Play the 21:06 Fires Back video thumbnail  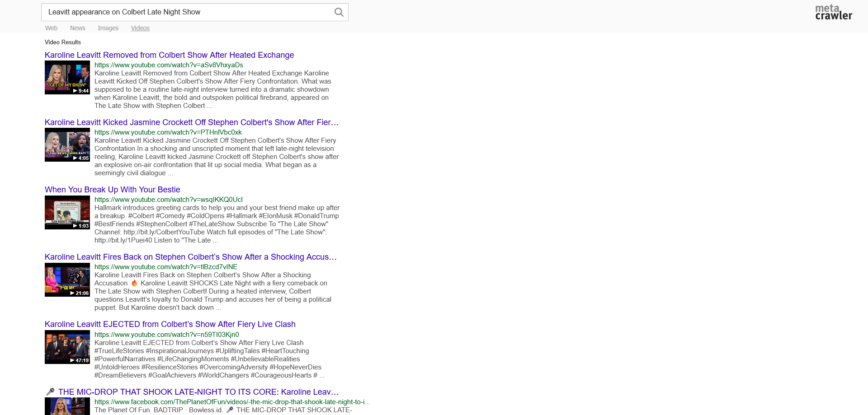point(67,280)
